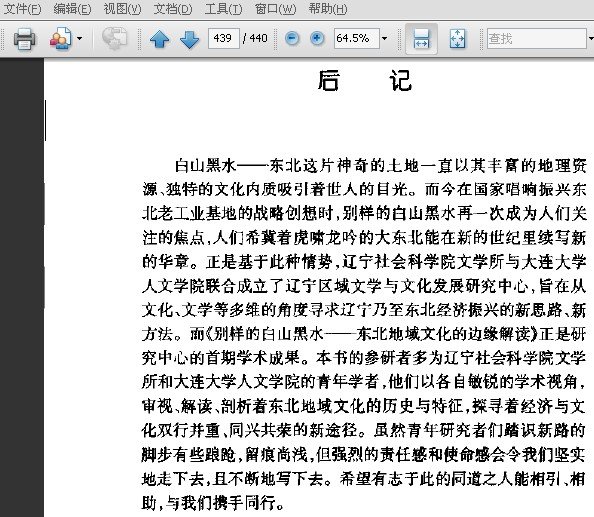
Task: Click the total page count text 440
Action: click(x=258, y=38)
